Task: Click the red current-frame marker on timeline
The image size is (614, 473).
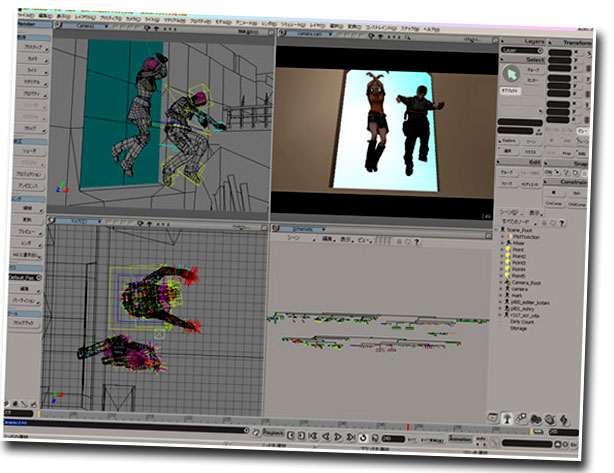Action: [x=408, y=428]
